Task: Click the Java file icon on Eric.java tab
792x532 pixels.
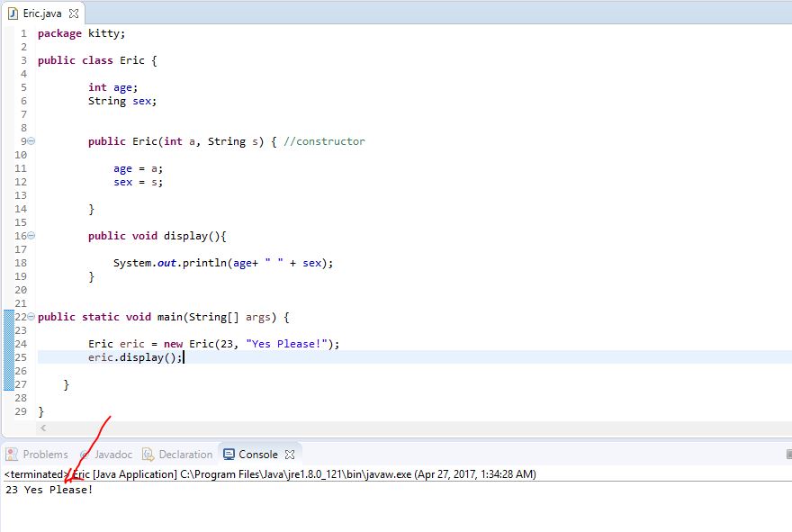Action: (13, 14)
